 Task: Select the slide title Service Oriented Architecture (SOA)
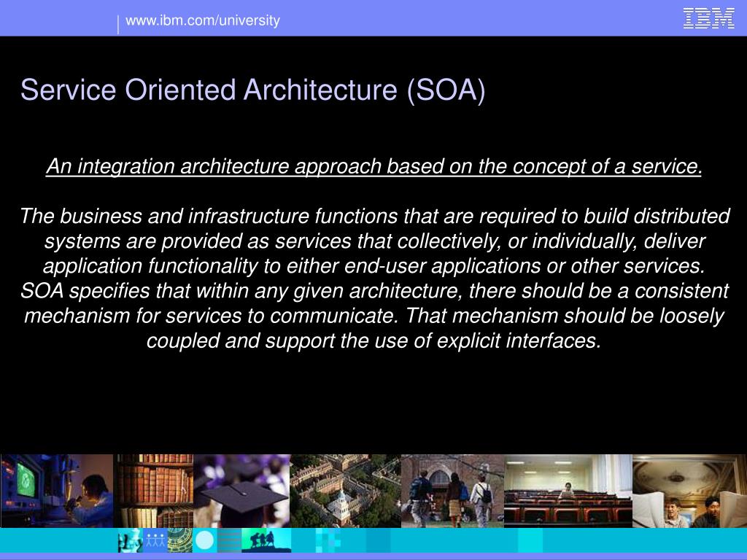tap(253, 90)
